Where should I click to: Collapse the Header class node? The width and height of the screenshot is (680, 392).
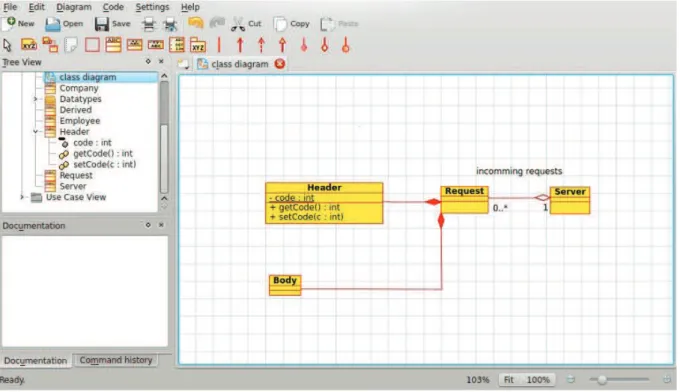click(36, 131)
